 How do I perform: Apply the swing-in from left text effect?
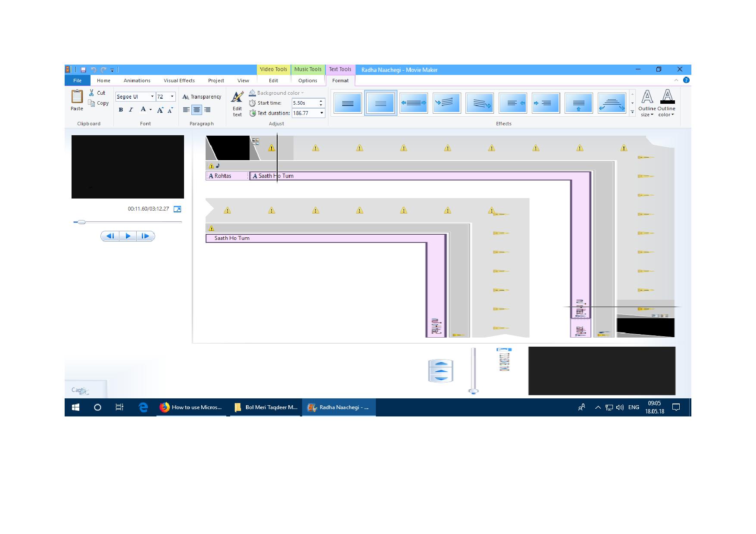[x=447, y=103]
